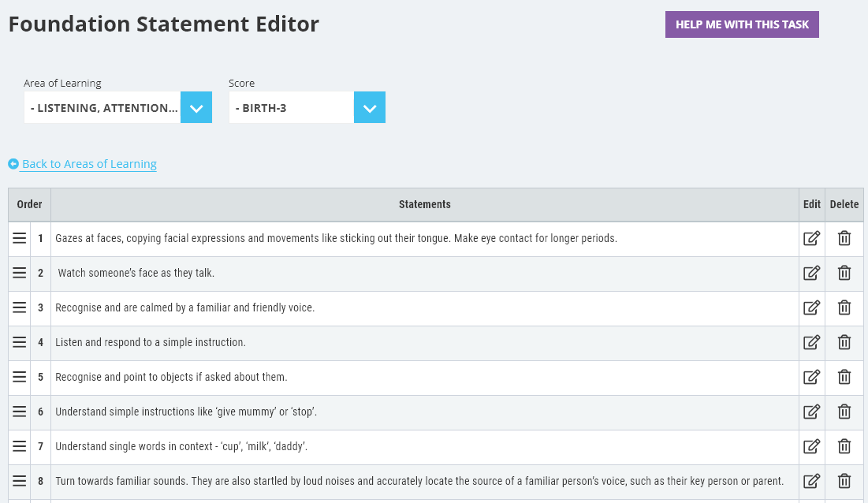Click the reorder handle for statement 1
The height and width of the screenshot is (503, 868).
20,238
